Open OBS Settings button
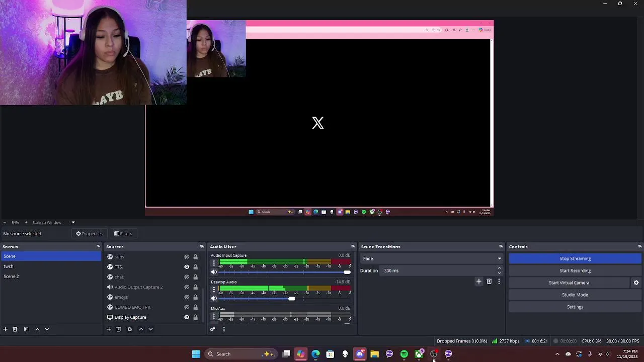This screenshot has height=362, width=644. click(x=575, y=307)
